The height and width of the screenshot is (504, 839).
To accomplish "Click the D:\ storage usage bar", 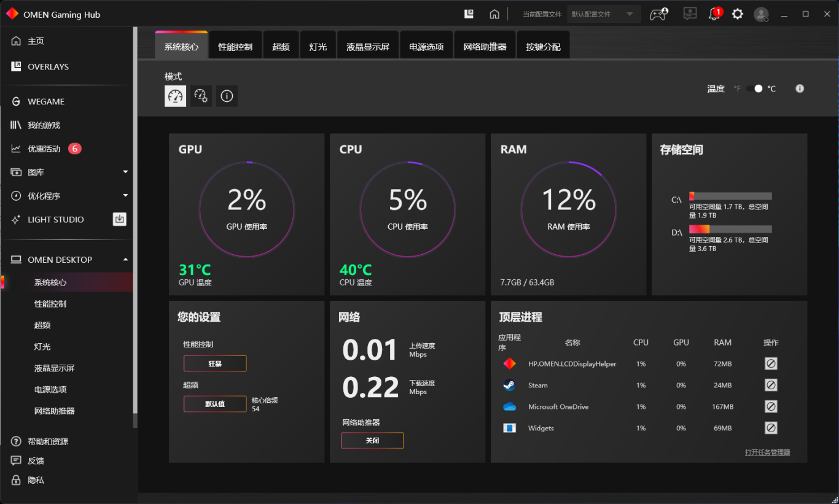I will click(x=730, y=230).
